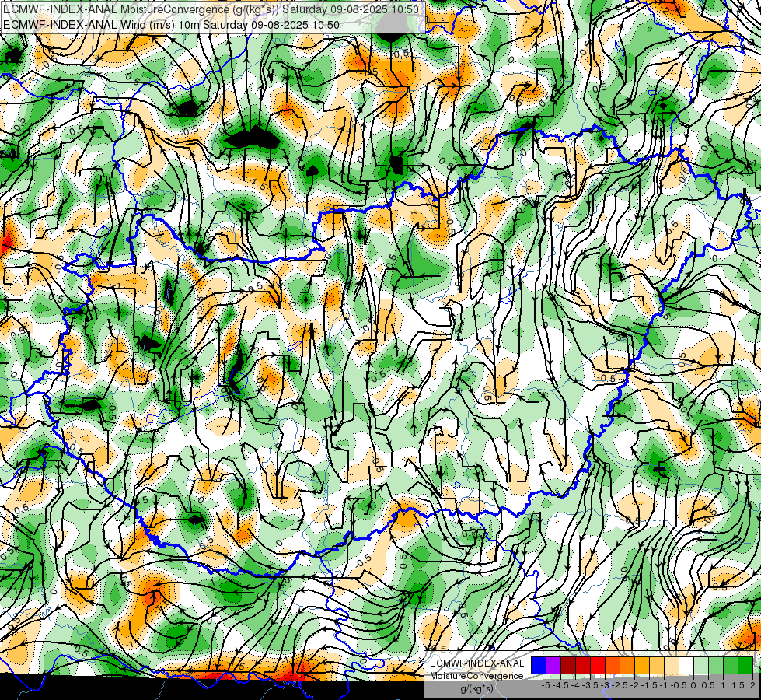
Task: Click the ECMWF-INDEX-ANAL label in the legend
Action: [476, 663]
